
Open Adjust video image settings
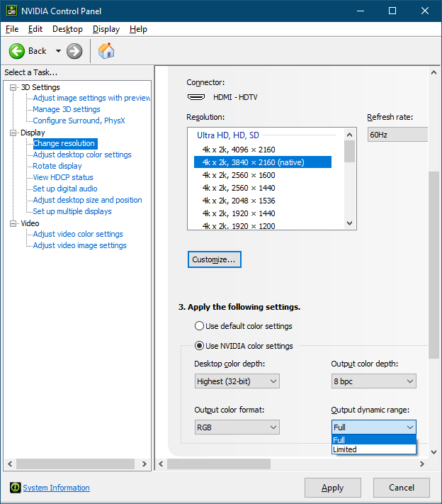coord(79,245)
